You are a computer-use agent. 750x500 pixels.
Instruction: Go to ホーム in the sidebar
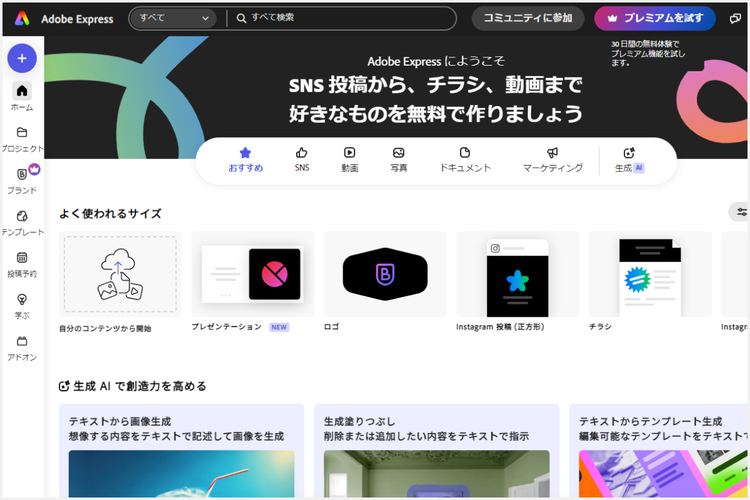22,96
